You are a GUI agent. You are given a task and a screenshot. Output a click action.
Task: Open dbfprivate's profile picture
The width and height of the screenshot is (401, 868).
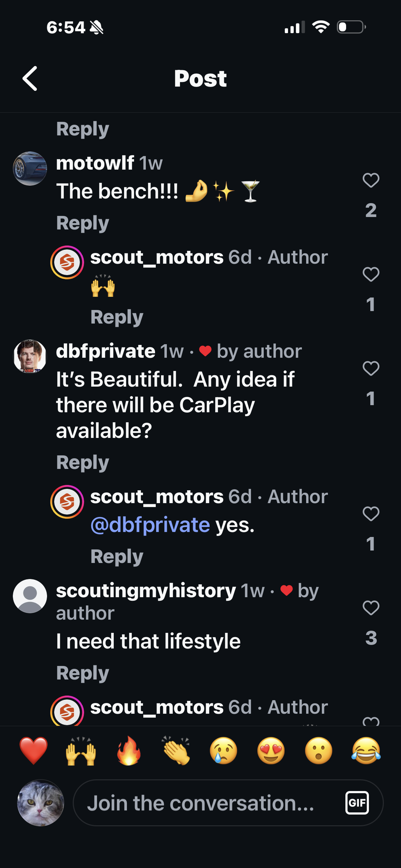click(30, 357)
